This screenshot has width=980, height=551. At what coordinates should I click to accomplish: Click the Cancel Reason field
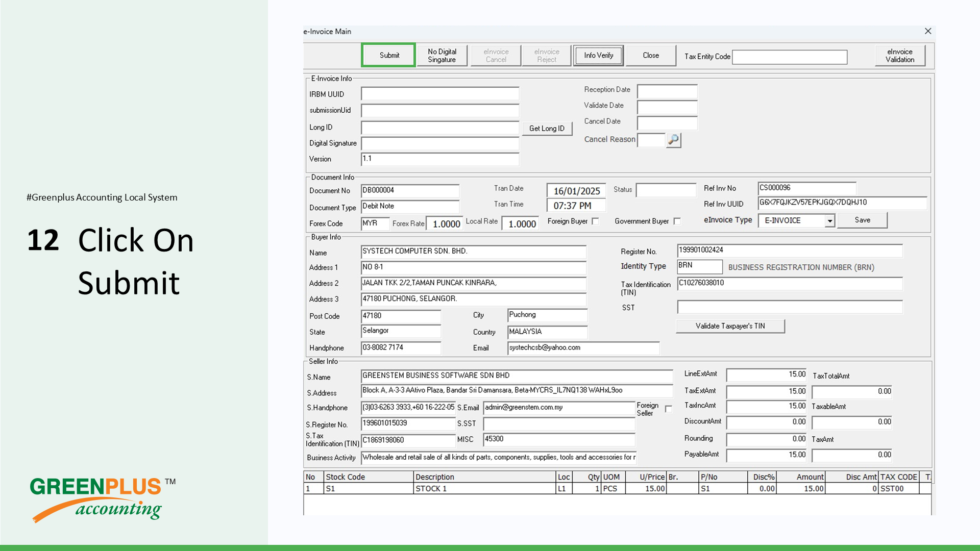click(651, 140)
